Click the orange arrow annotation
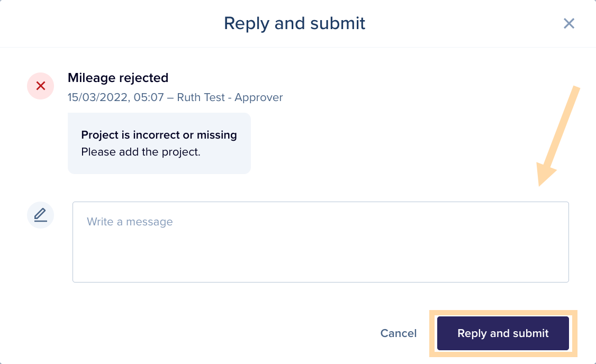The image size is (596, 364). (558, 136)
